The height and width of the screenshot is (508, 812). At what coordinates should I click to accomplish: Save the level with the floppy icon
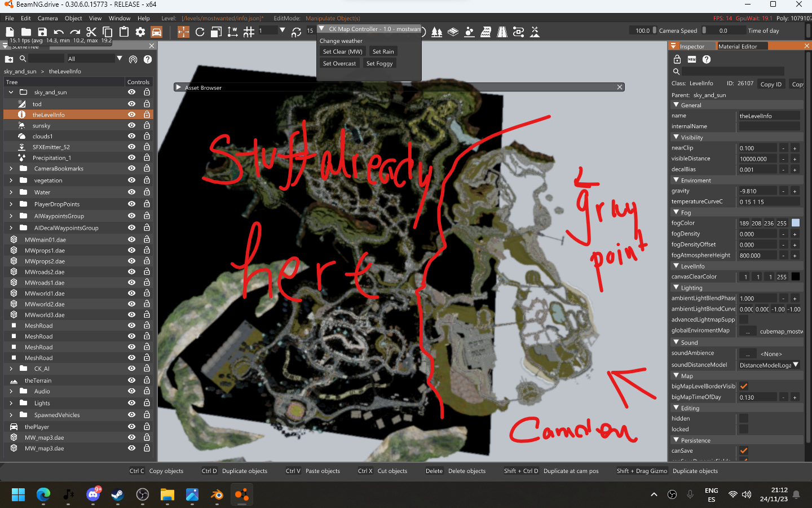click(x=42, y=32)
